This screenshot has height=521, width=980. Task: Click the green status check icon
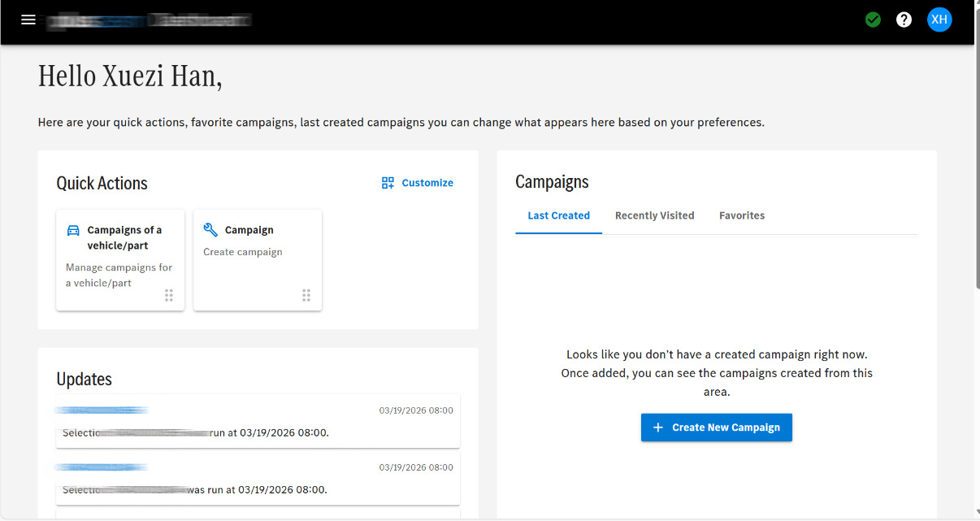click(x=873, y=20)
